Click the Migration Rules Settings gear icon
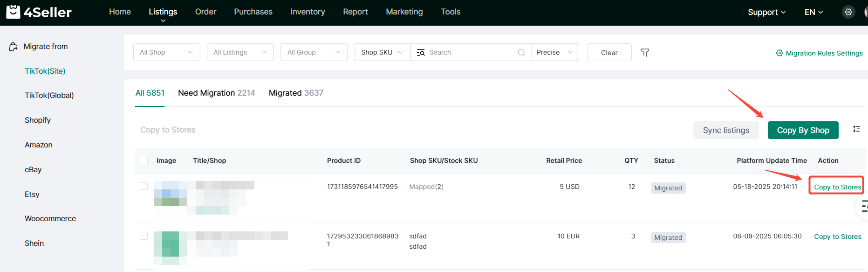 (779, 53)
